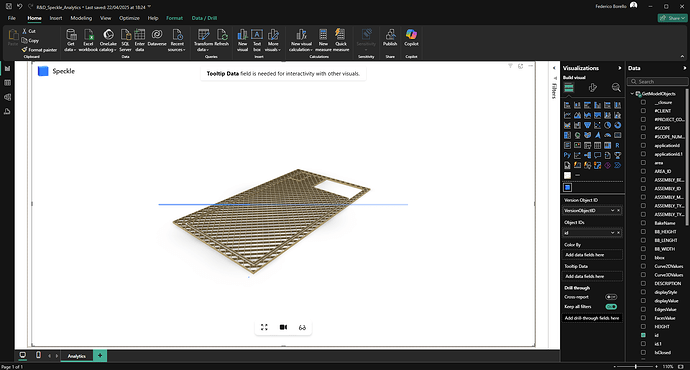
Task: Remove VersionObjectID field with X
Action: point(618,211)
